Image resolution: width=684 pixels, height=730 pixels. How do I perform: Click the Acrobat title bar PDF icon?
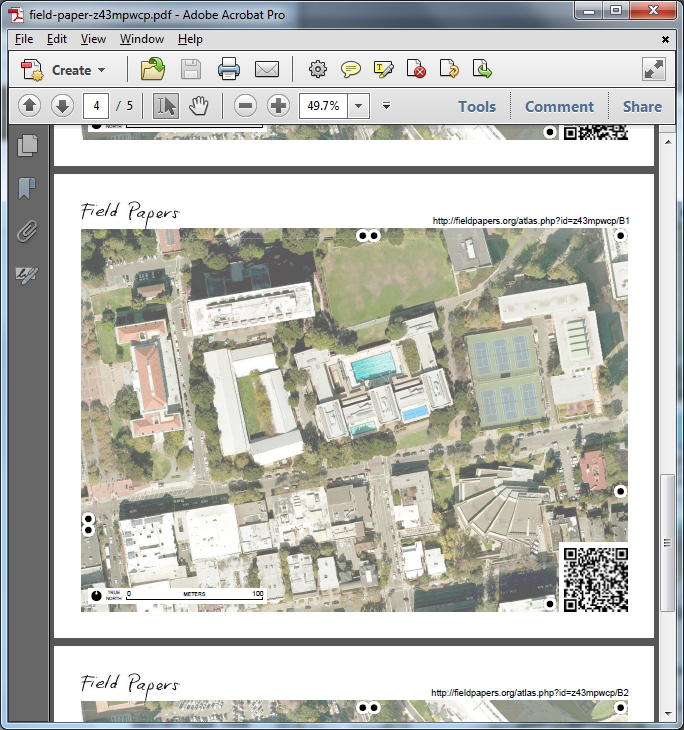17,15
